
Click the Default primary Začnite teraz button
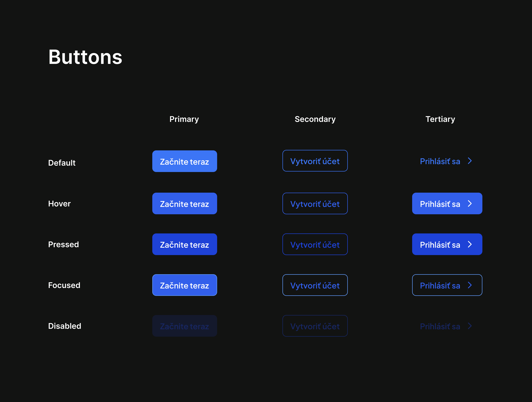click(x=185, y=161)
